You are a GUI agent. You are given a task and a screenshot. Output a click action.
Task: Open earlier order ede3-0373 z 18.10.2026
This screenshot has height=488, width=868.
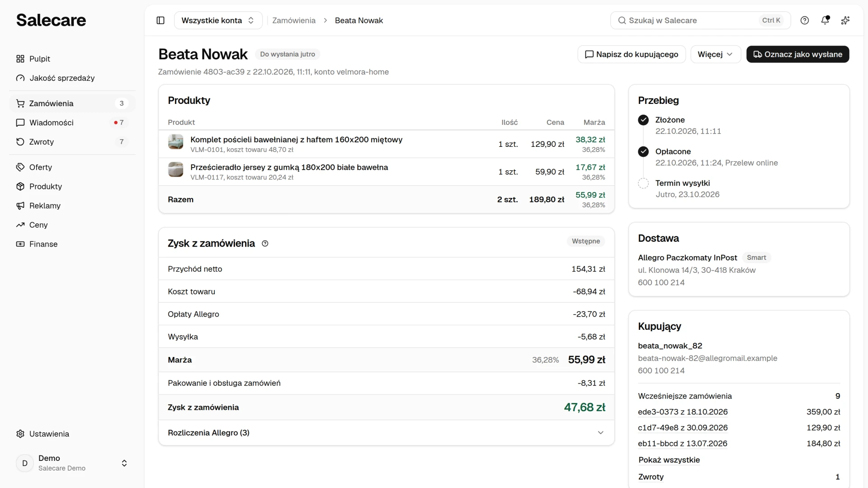click(683, 412)
